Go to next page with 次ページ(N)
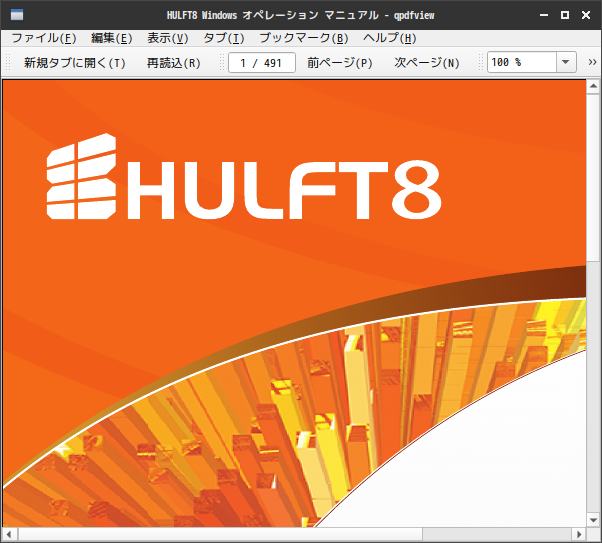 point(427,63)
